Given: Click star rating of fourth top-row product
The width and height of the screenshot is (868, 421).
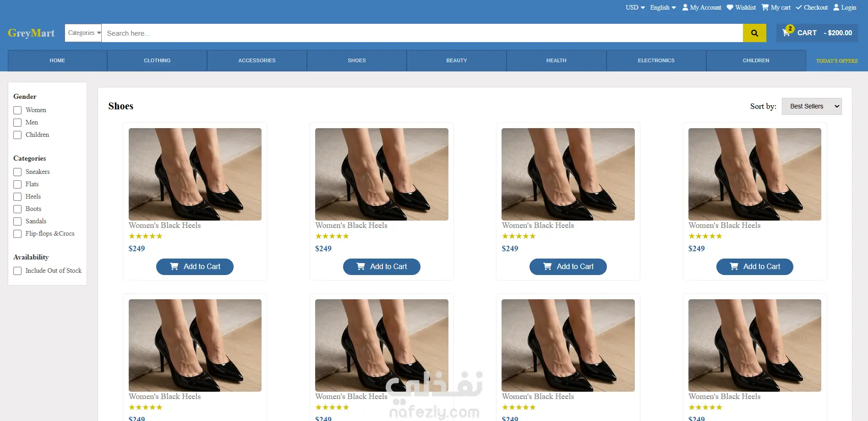Looking at the screenshot, I should click(x=705, y=236).
